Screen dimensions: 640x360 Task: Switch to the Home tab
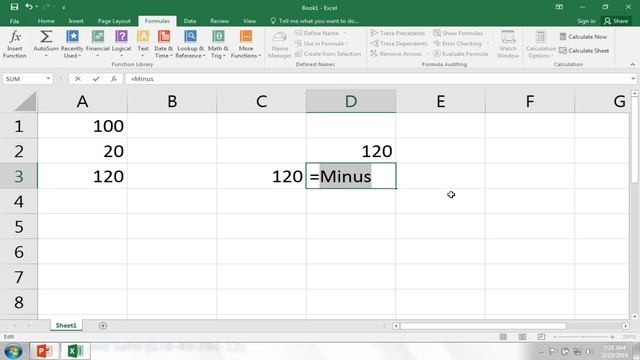click(46, 21)
